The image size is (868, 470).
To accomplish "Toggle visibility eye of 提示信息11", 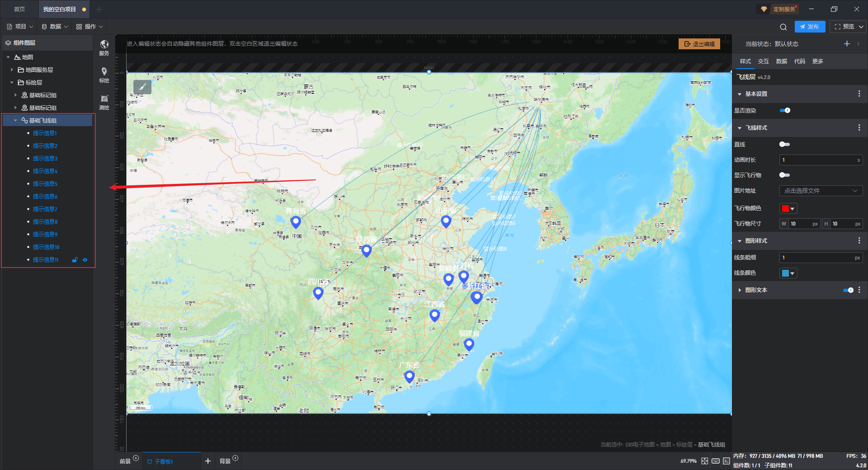I will [x=85, y=260].
